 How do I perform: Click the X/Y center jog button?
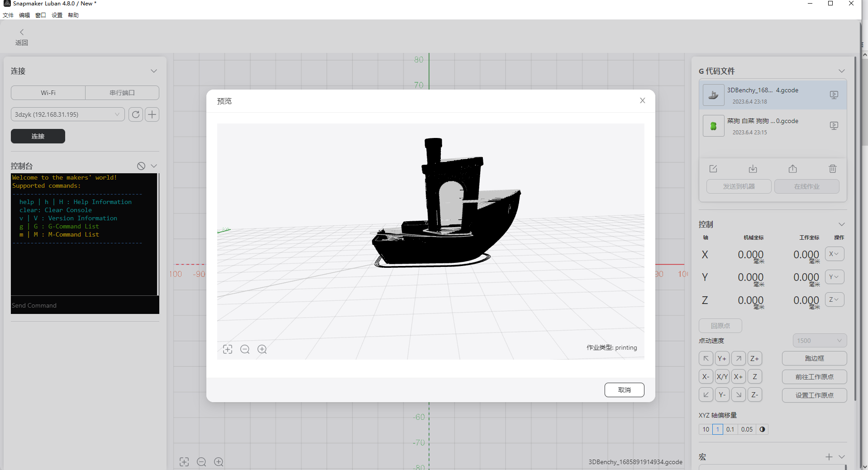point(722,376)
